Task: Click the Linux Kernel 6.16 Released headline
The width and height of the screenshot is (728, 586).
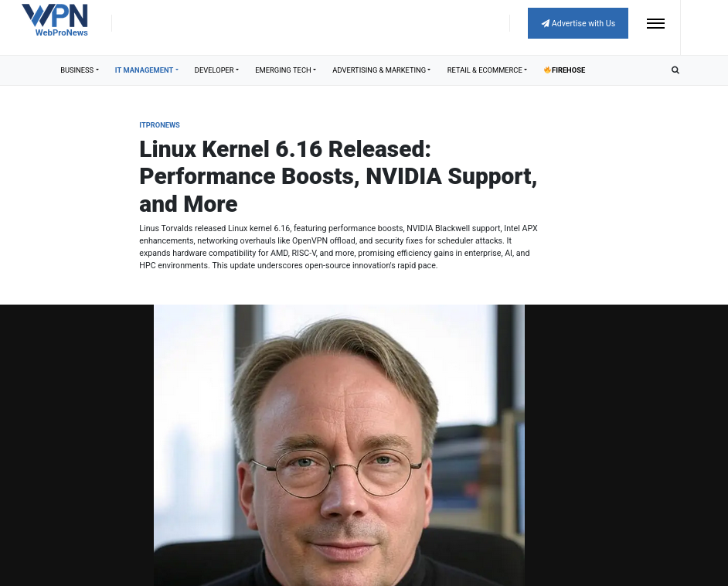Action: pos(338,176)
